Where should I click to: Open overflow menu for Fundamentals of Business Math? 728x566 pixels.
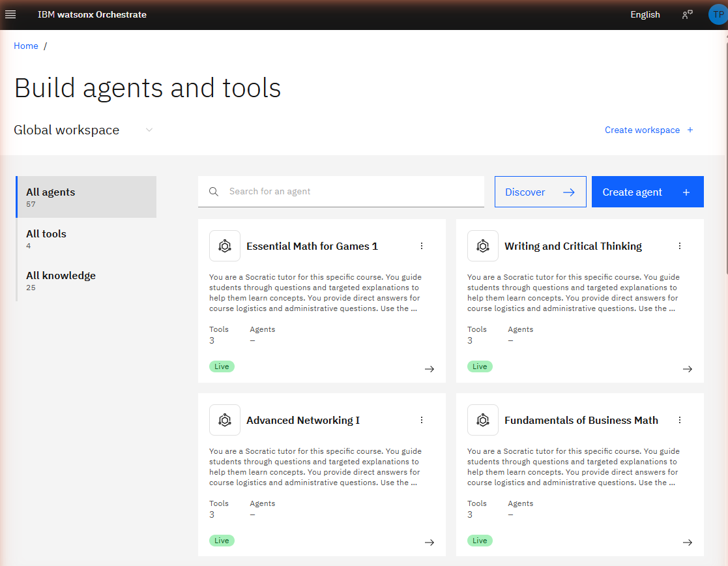click(680, 420)
